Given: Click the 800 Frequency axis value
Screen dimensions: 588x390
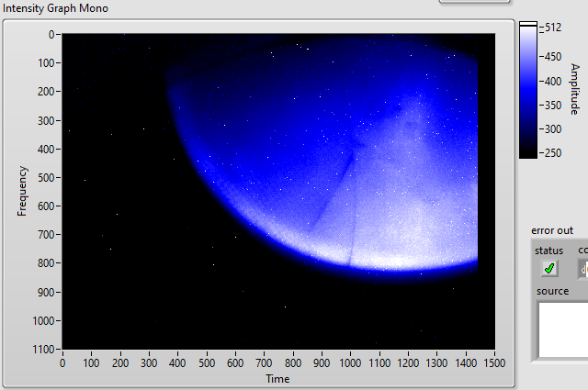Looking at the screenshot, I should pos(47,263).
